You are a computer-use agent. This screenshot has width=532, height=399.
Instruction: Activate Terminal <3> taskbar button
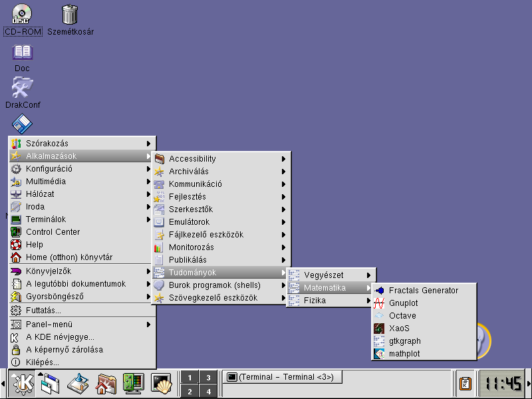[282, 377]
